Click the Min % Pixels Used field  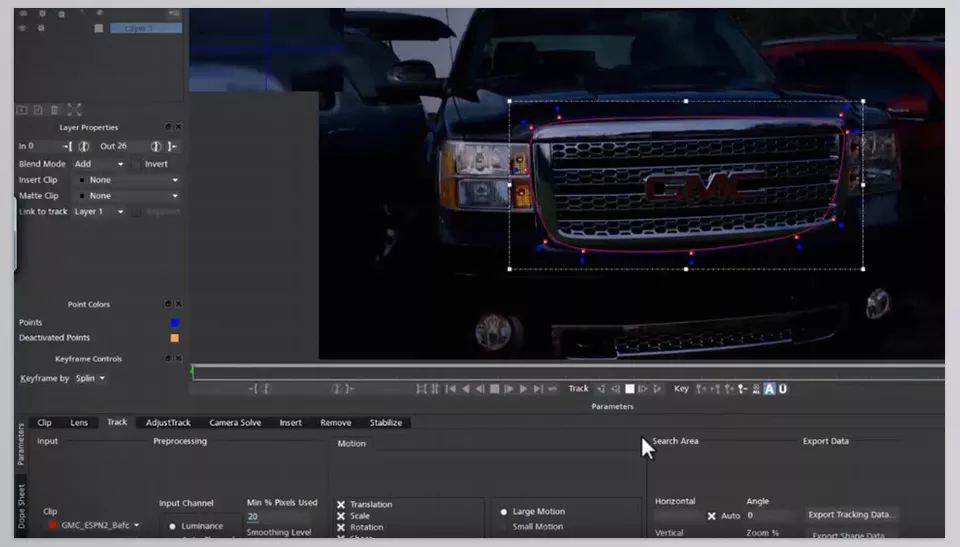pyautogui.click(x=279, y=517)
